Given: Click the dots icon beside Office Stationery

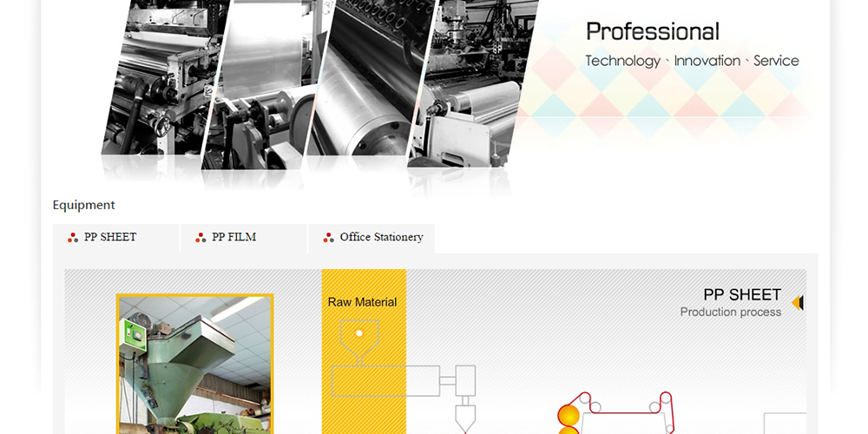Looking at the screenshot, I should [328, 238].
